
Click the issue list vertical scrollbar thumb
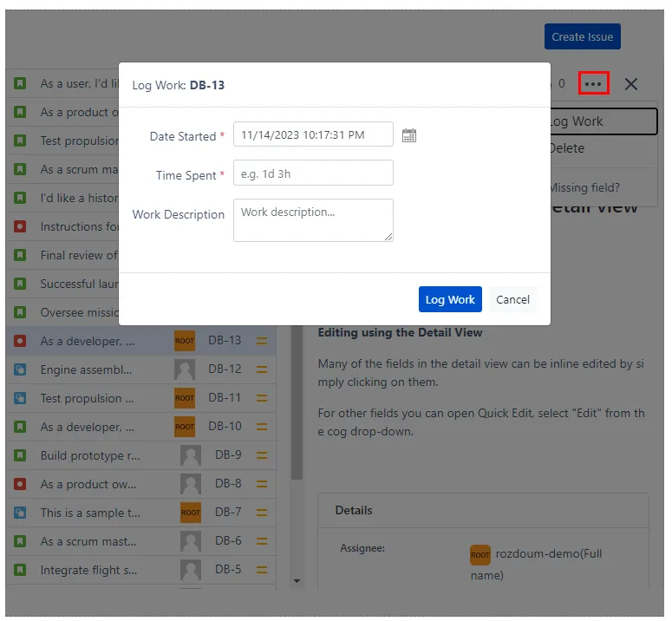coord(297,402)
